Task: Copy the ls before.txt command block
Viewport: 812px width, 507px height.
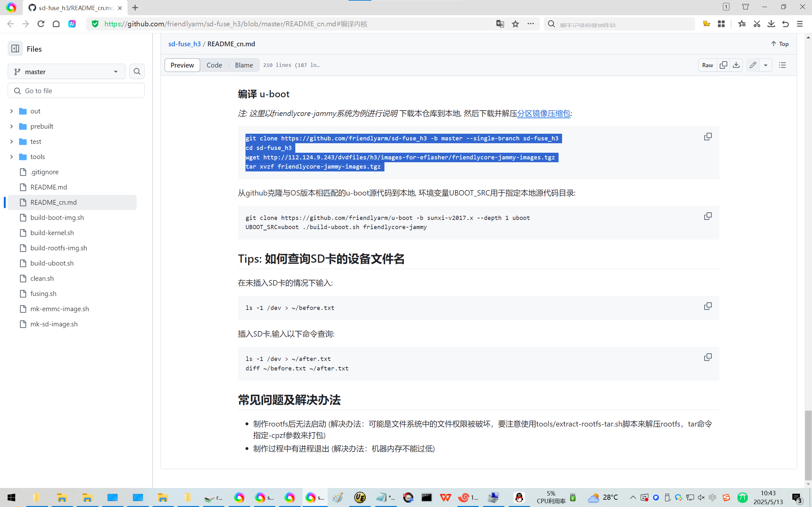Action: click(707, 306)
